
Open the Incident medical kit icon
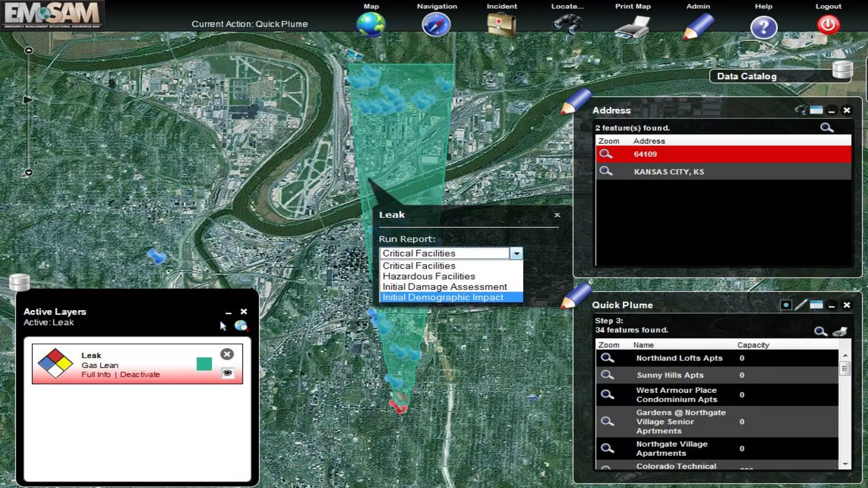(x=501, y=25)
